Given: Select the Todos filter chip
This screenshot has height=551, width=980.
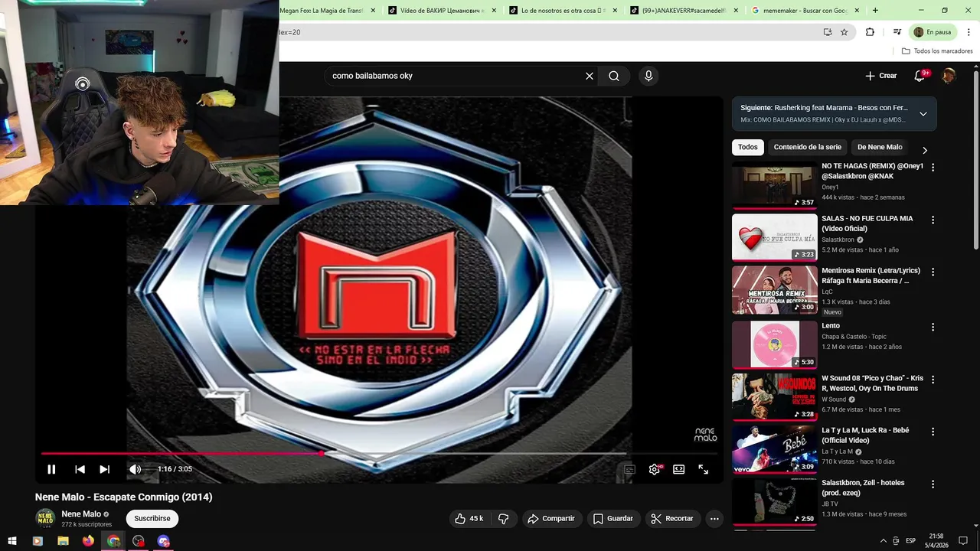Looking at the screenshot, I should click(748, 147).
